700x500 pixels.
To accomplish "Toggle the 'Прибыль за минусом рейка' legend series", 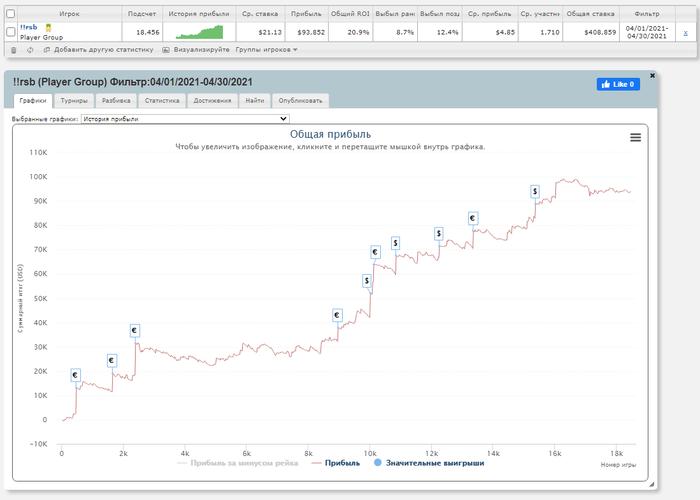I will click(x=238, y=463).
